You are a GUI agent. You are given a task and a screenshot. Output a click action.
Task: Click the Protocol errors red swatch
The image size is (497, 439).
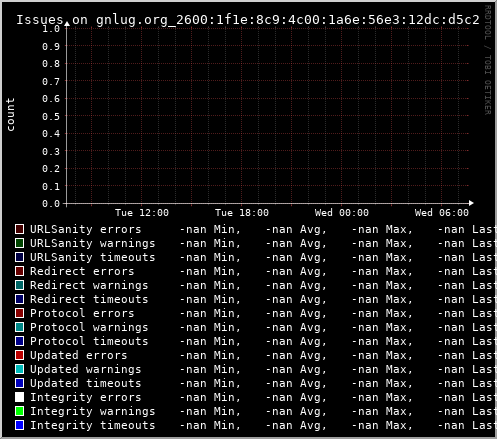19,313
